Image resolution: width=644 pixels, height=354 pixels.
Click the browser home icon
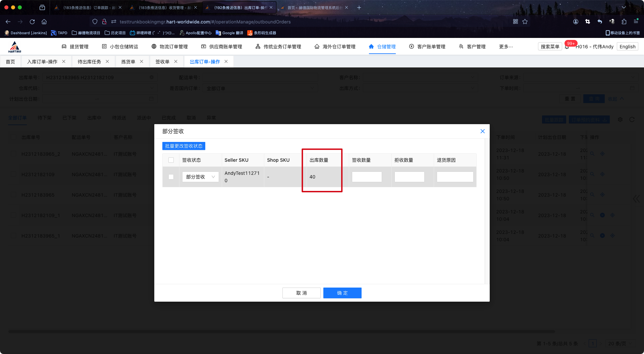(44, 22)
